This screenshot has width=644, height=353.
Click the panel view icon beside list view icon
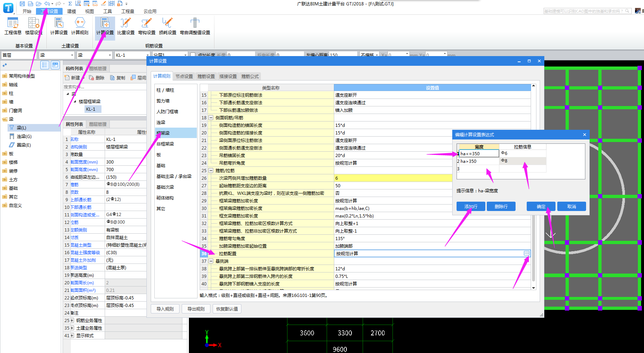click(x=55, y=65)
